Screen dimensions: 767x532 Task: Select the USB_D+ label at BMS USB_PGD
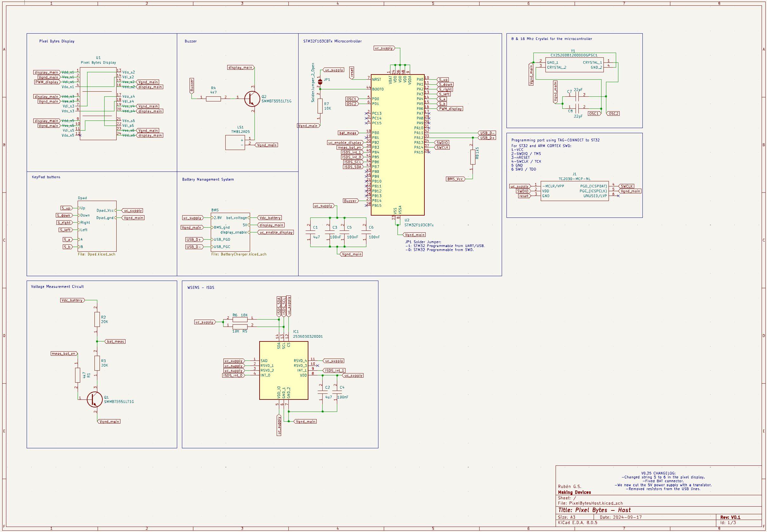click(194, 240)
